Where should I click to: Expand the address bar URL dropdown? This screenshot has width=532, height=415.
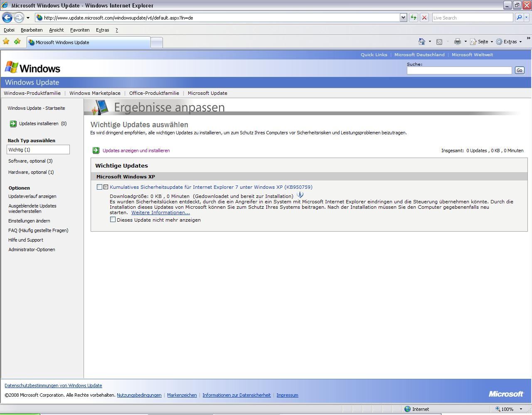tap(403, 17)
